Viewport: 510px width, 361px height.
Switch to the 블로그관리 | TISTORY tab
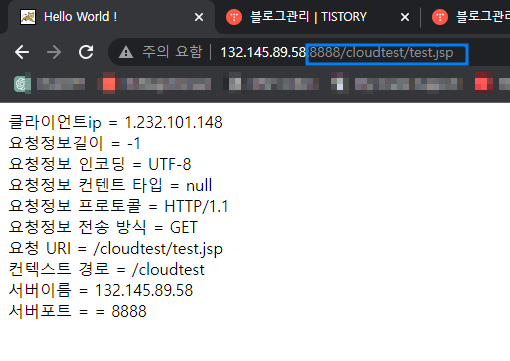pyautogui.click(x=317, y=17)
